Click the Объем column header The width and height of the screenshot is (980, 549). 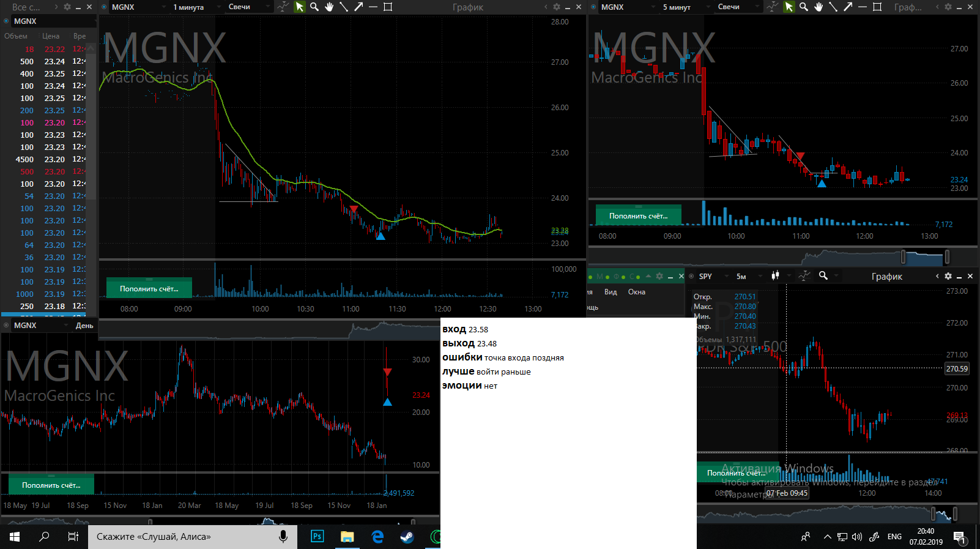click(16, 36)
